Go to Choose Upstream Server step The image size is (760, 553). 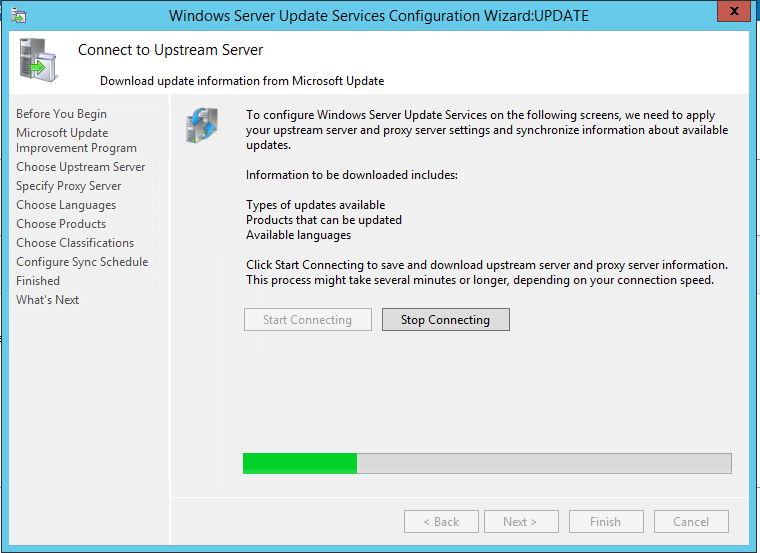click(x=80, y=167)
